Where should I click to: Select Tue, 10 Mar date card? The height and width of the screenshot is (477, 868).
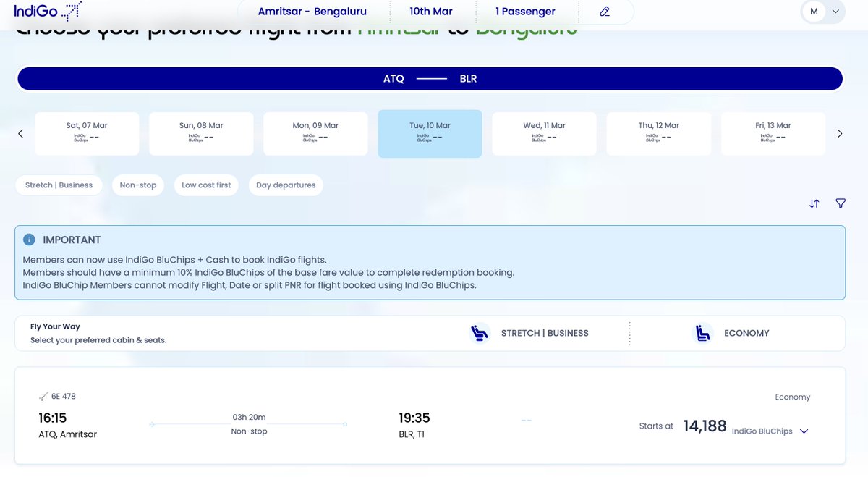coord(430,133)
